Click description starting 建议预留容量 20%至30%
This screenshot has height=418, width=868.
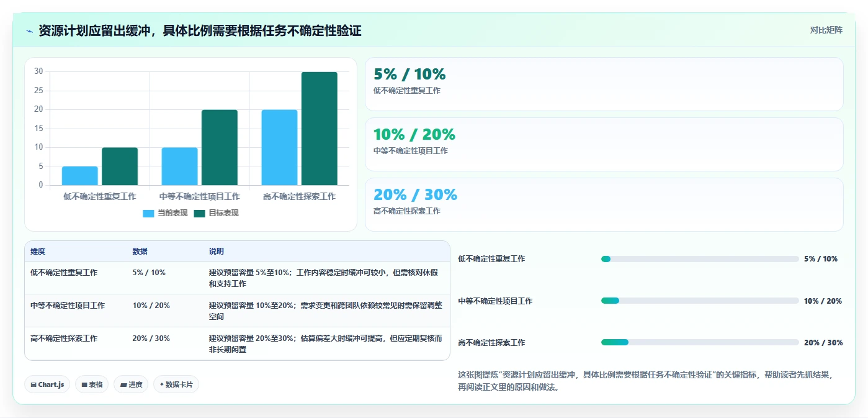coord(325,344)
